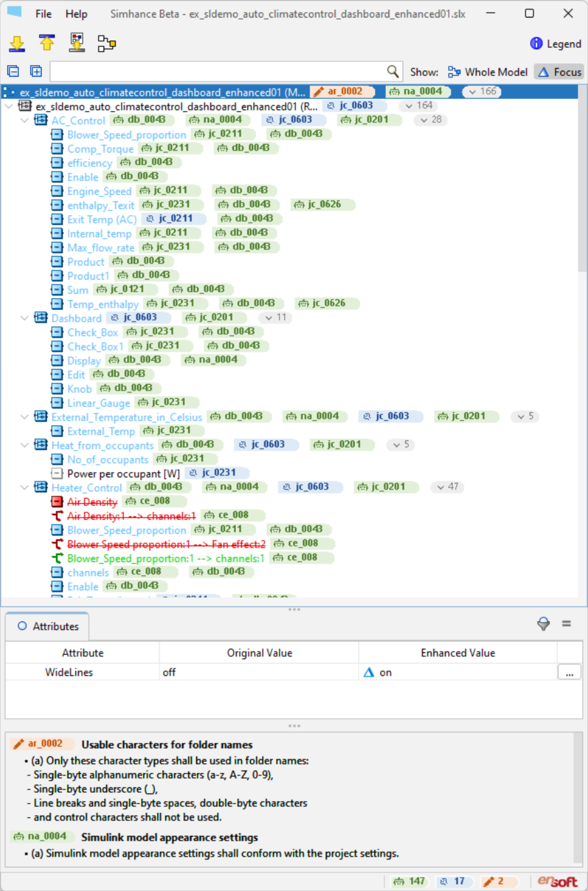Collapse all tree nodes icon
Image resolution: width=588 pixels, height=891 pixels.
(13, 71)
